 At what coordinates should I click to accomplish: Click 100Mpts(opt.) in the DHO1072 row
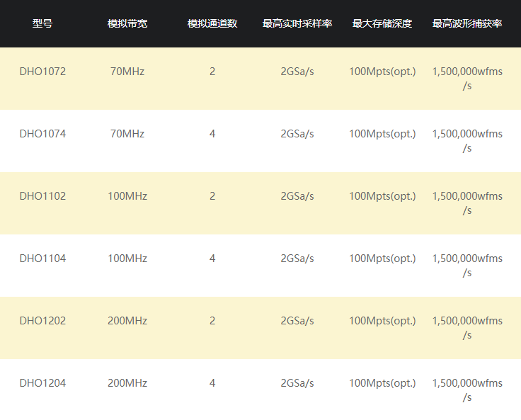click(382, 72)
